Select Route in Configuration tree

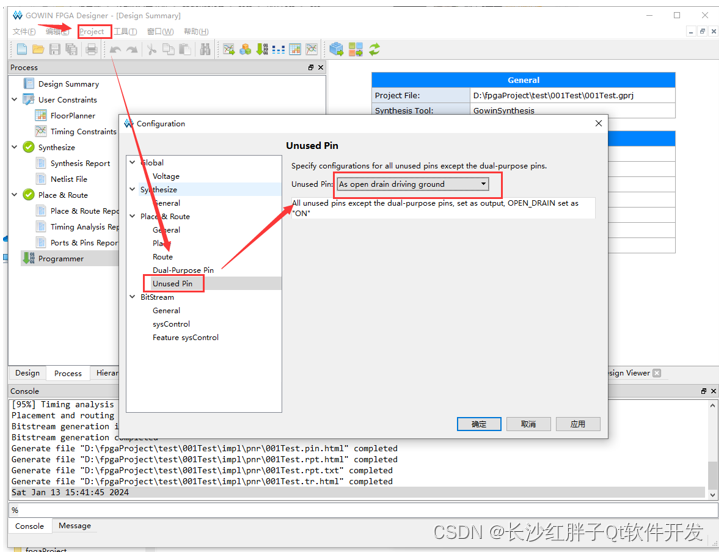click(163, 257)
